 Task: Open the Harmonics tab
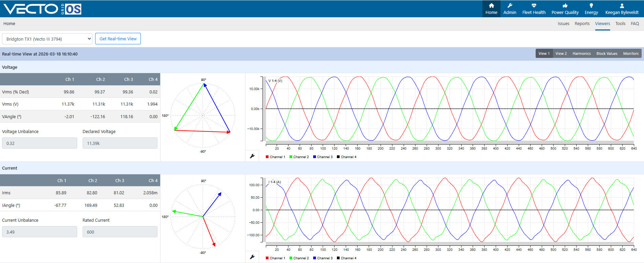(x=581, y=53)
